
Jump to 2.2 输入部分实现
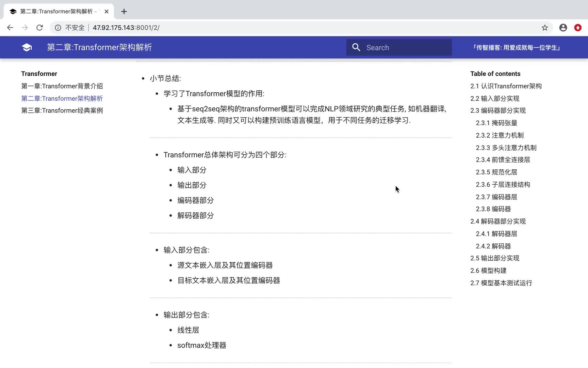495,98
